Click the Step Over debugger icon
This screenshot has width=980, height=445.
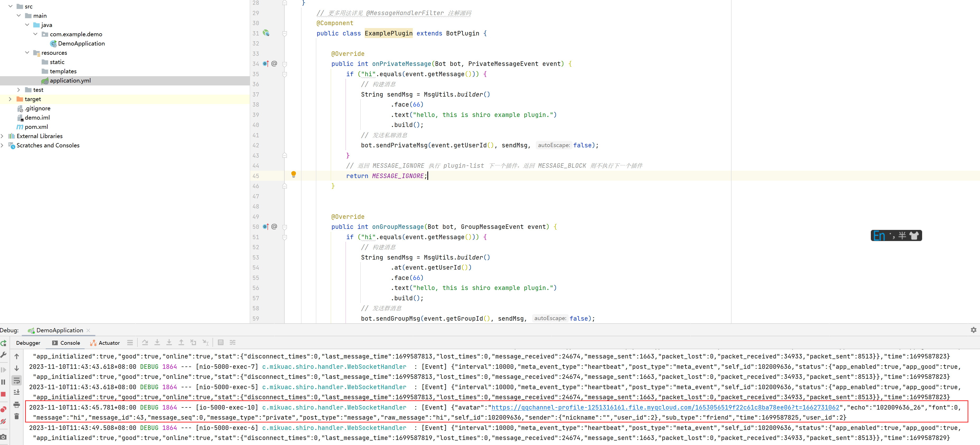tap(145, 342)
